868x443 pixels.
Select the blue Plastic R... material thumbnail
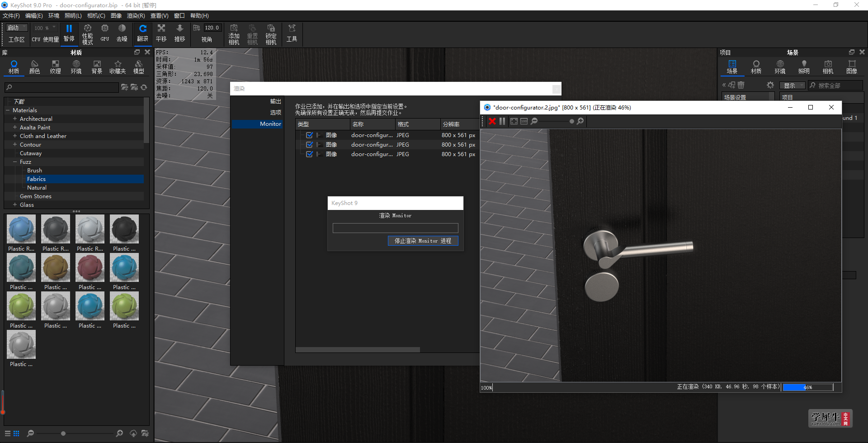[21, 229]
